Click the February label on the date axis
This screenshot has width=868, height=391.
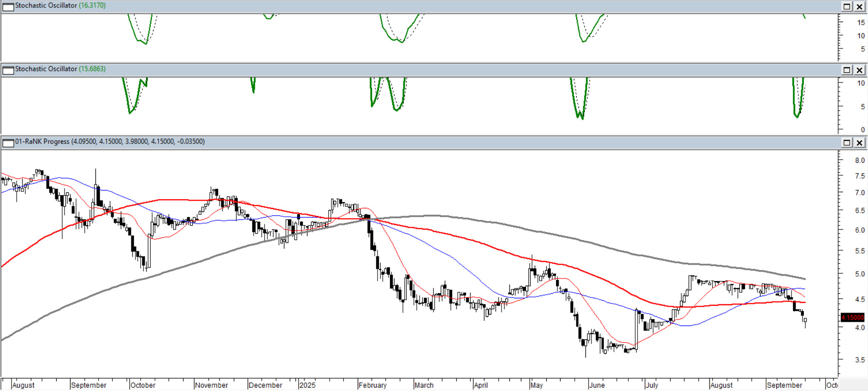point(372,385)
